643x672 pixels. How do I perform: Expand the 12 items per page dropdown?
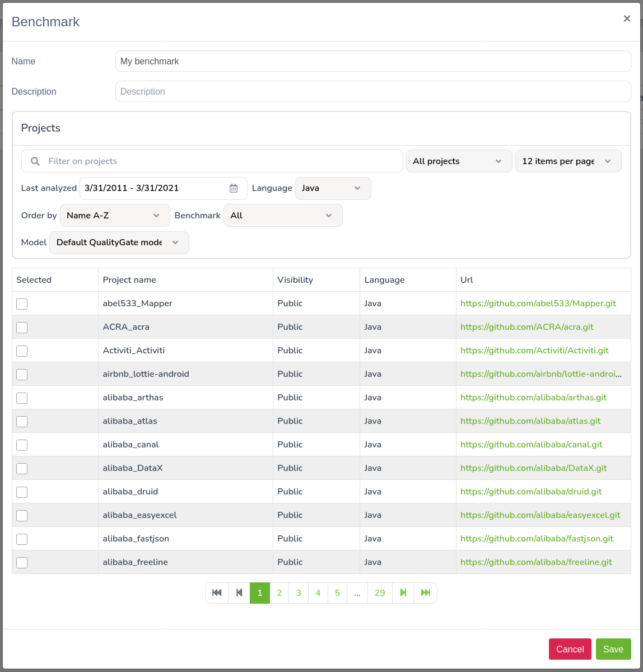click(x=568, y=161)
